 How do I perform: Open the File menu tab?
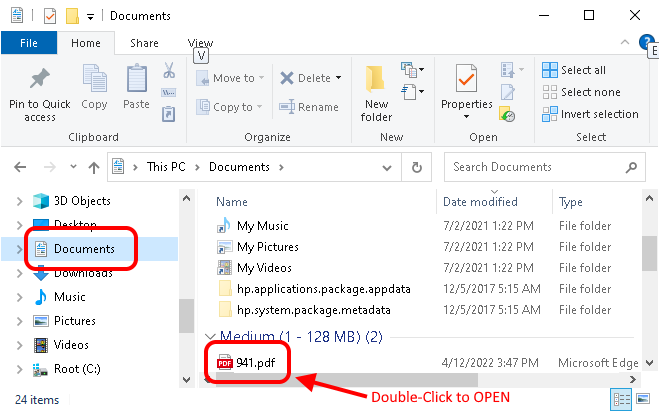tap(29, 43)
